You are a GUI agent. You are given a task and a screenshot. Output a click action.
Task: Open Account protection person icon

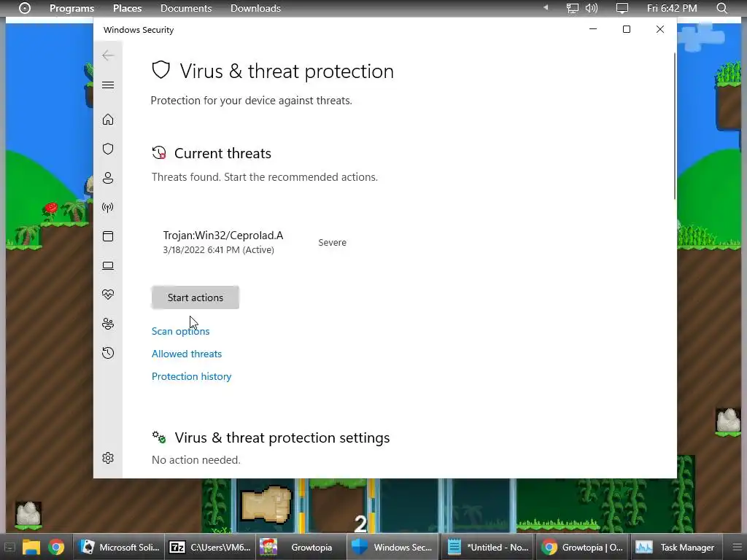tap(108, 178)
